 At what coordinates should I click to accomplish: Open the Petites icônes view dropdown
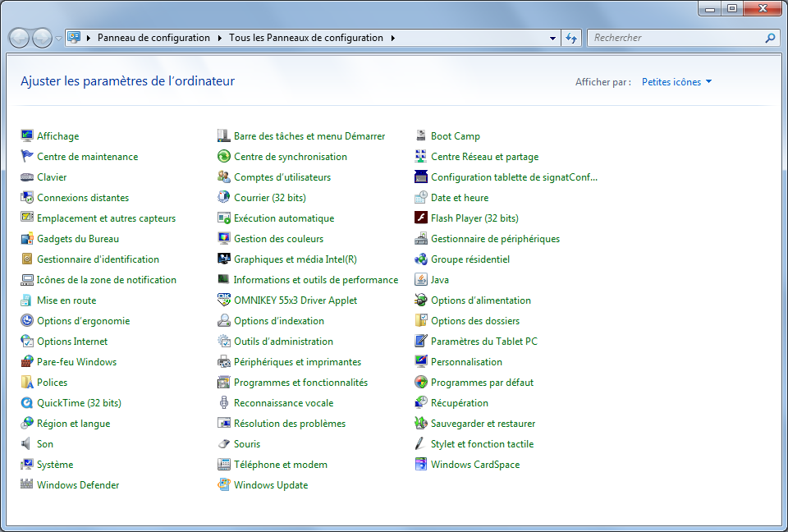676,82
